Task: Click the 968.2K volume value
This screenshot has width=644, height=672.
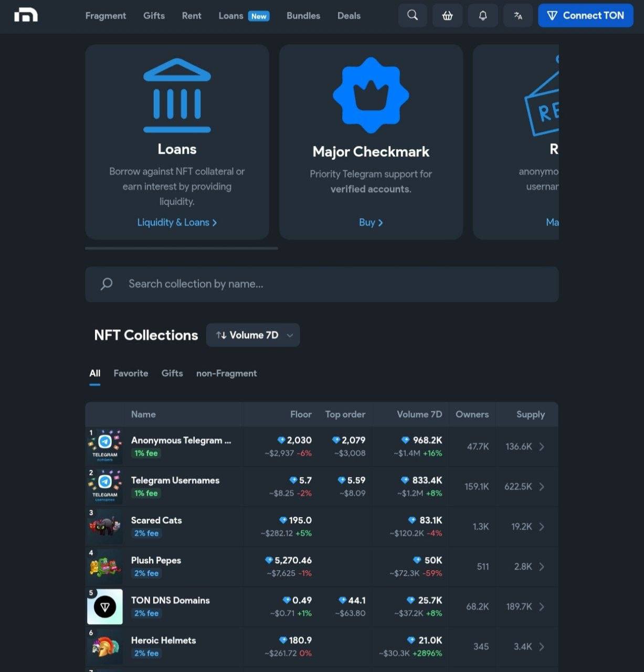Action: 427,440
